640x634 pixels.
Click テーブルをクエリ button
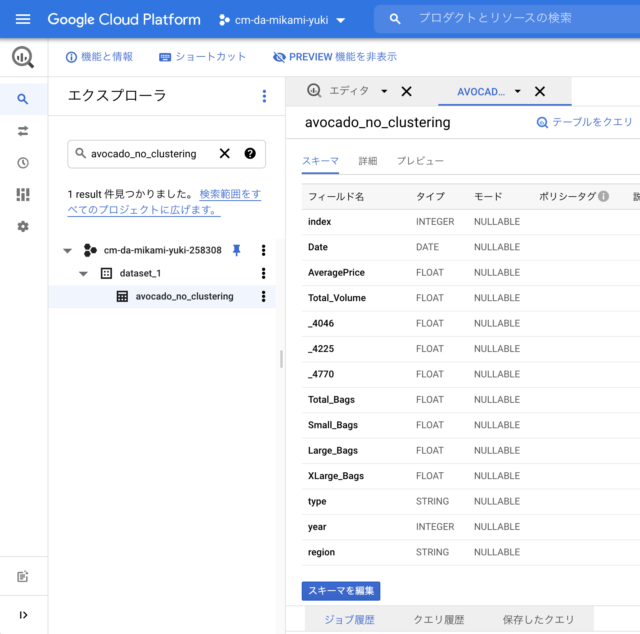pos(584,122)
